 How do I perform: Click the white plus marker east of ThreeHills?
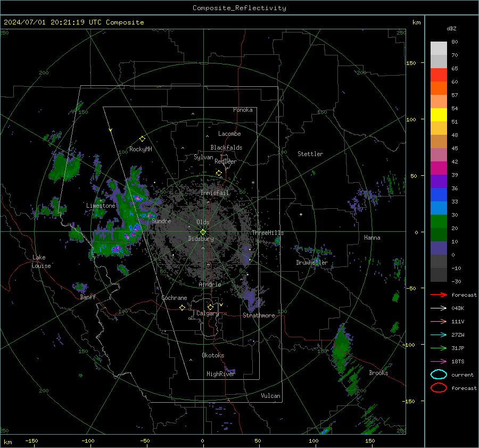point(301,214)
